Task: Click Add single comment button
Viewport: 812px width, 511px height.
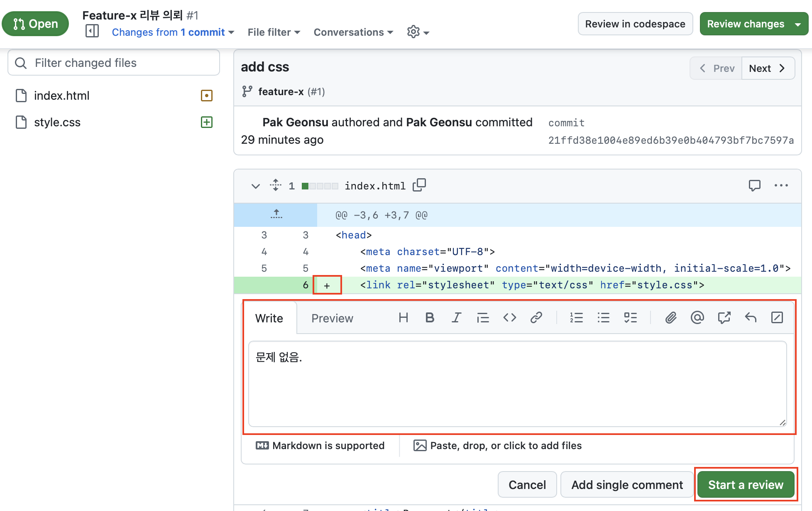Action: click(x=627, y=485)
